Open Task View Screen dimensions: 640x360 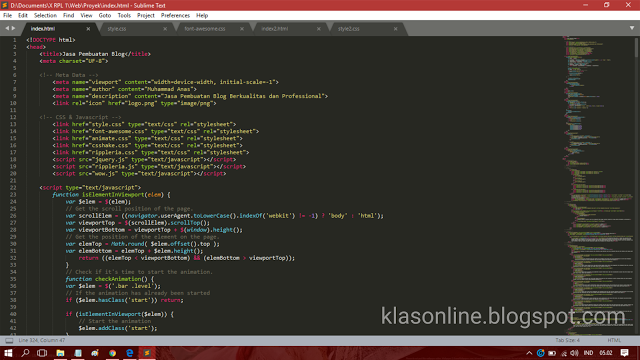click(x=42, y=353)
